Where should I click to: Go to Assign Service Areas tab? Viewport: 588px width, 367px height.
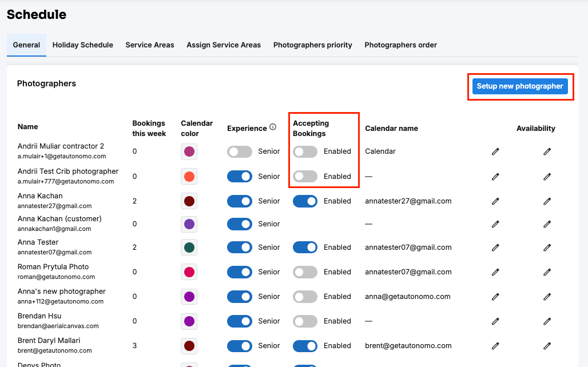[224, 45]
